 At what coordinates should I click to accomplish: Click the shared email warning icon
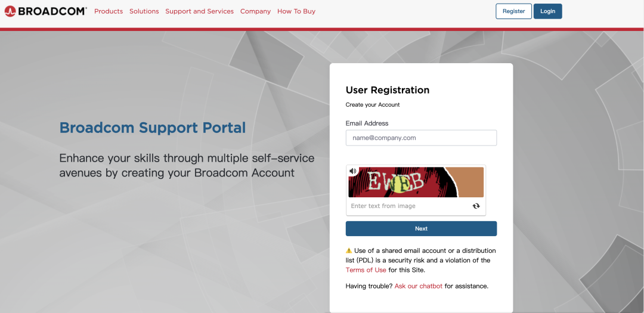click(349, 250)
